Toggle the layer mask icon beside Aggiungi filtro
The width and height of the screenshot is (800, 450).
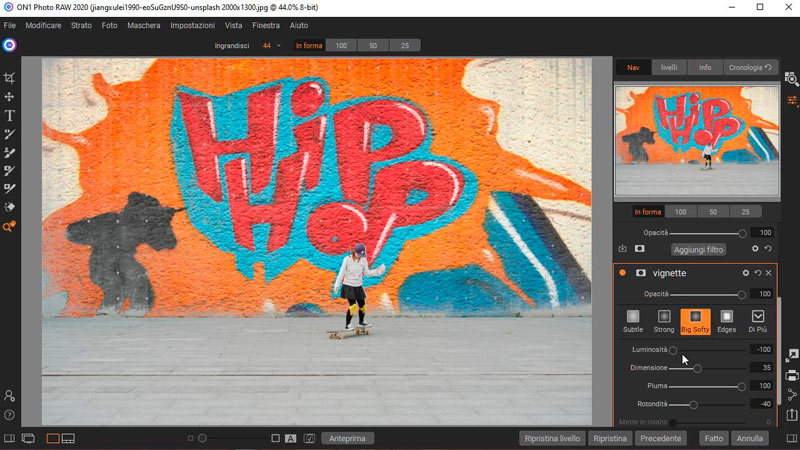point(639,249)
